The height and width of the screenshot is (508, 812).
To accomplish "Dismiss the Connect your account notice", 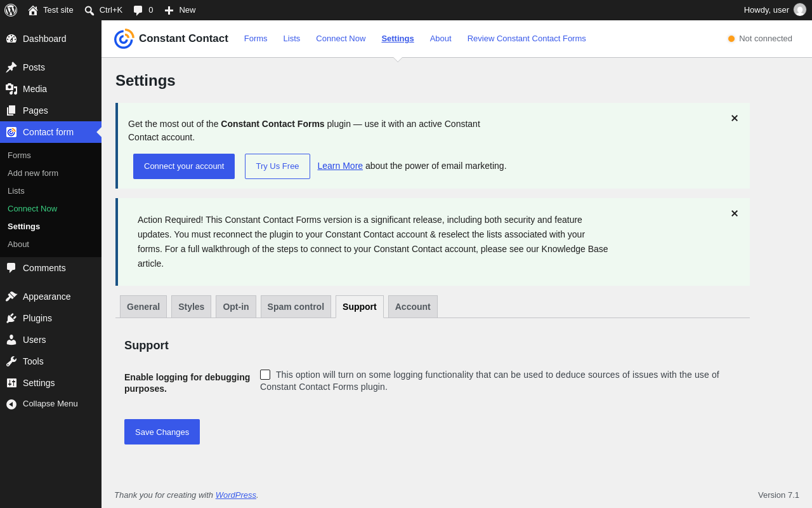I will coord(735,118).
